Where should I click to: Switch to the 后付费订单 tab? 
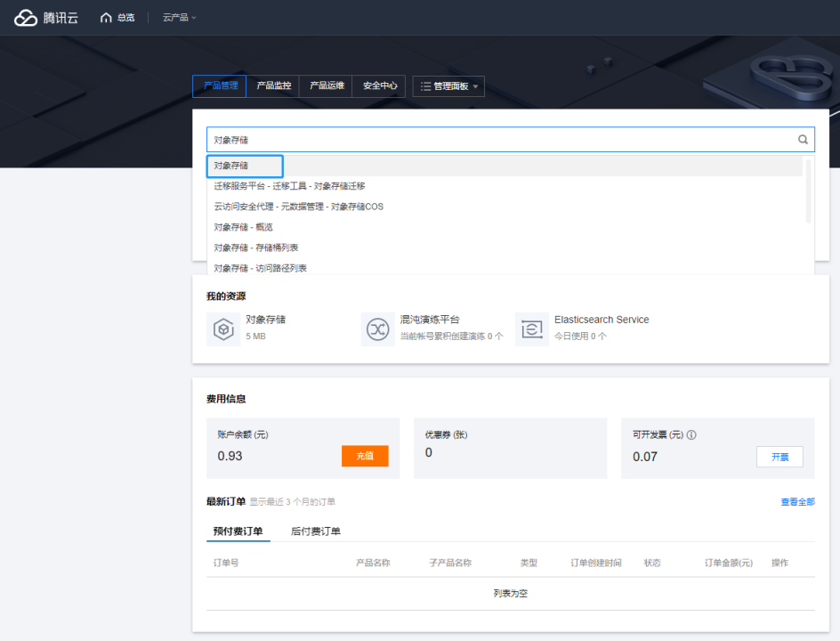point(316,531)
